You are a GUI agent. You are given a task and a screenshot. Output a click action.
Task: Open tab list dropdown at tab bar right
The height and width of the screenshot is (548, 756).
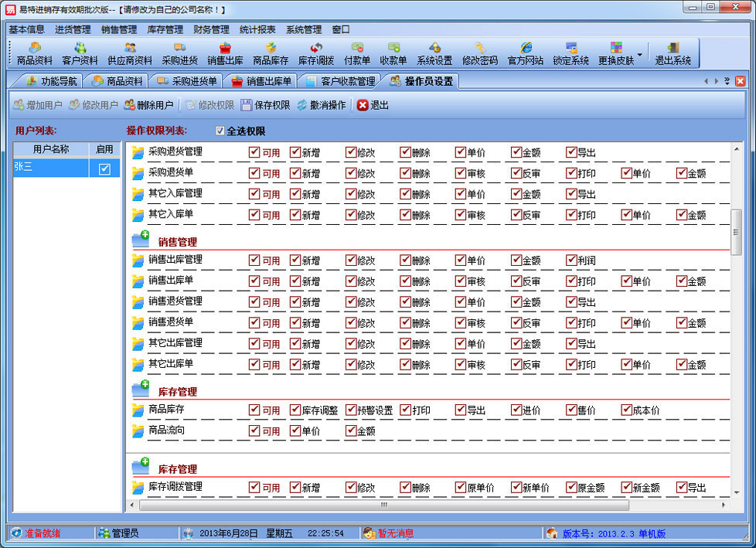coord(727,81)
